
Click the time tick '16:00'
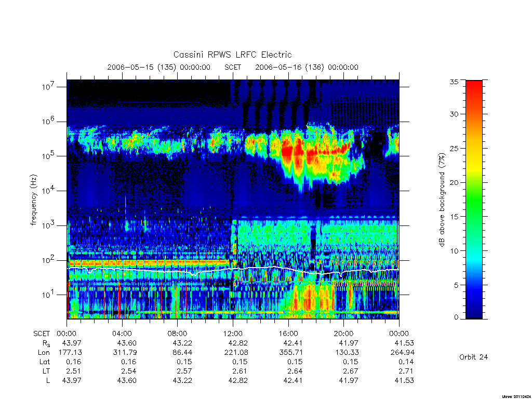pyautogui.click(x=288, y=334)
